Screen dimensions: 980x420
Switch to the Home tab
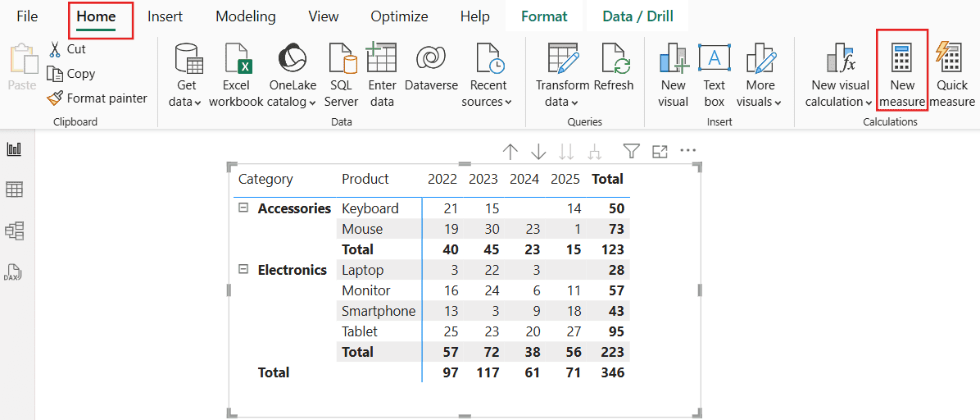[96, 16]
